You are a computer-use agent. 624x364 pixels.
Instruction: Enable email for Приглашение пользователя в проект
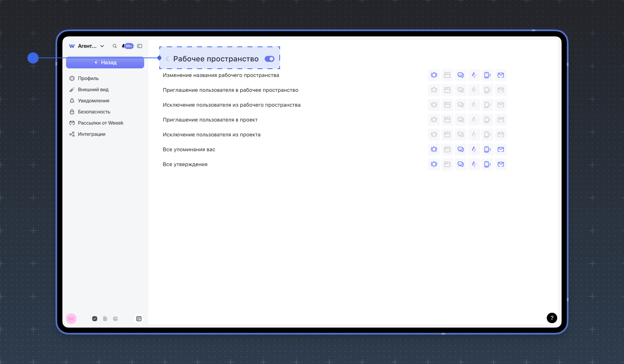point(501,120)
